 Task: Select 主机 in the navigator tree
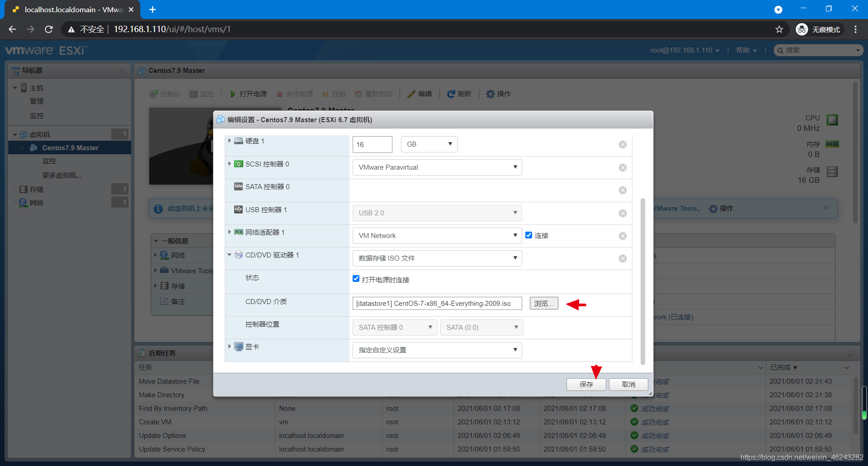[37, 88]
